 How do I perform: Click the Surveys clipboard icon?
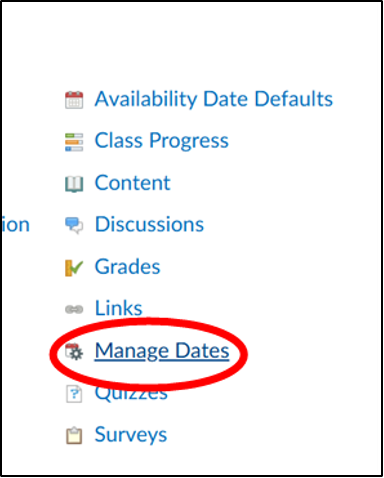pyautogui.click(x=74, y=435)
